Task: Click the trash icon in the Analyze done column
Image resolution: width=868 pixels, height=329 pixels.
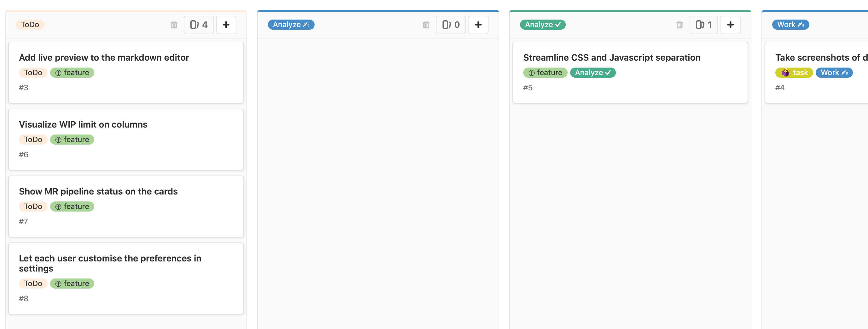Action: (x=680, y=24)
